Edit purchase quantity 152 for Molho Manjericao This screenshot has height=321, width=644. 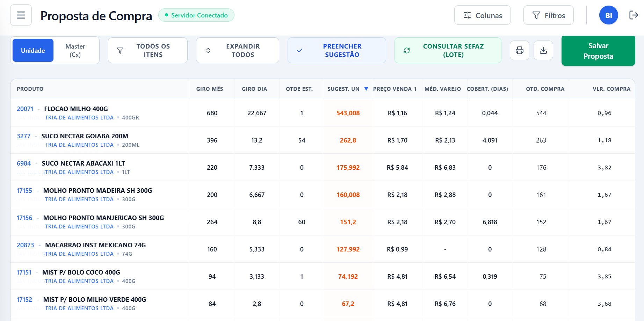pos(541,222)
